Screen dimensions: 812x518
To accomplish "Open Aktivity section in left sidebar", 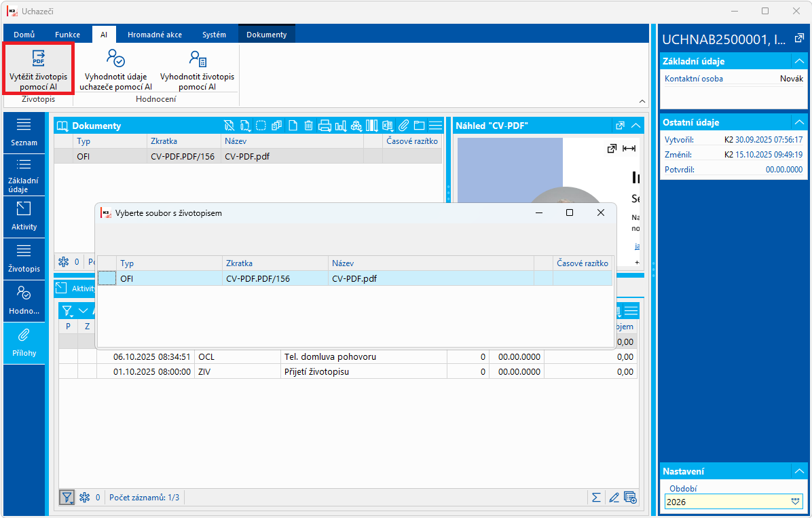I will [24, 217].
